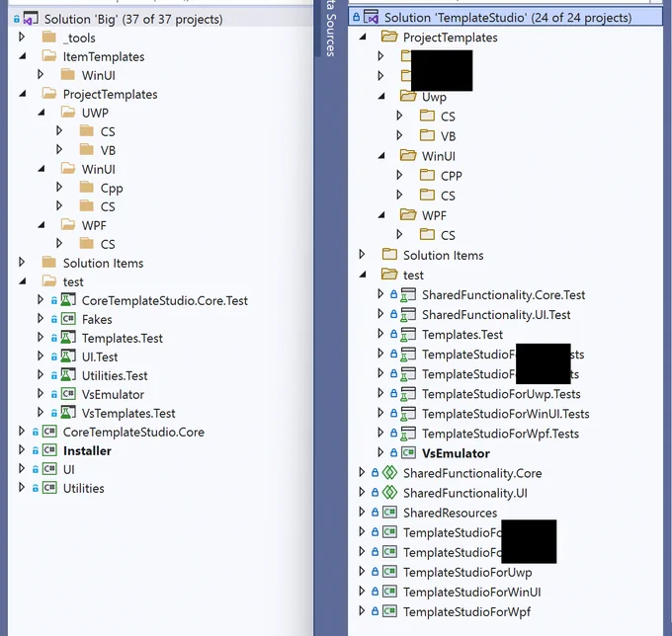Click TemplateStudioForWpf.Tests test project icon

[408, 434]
